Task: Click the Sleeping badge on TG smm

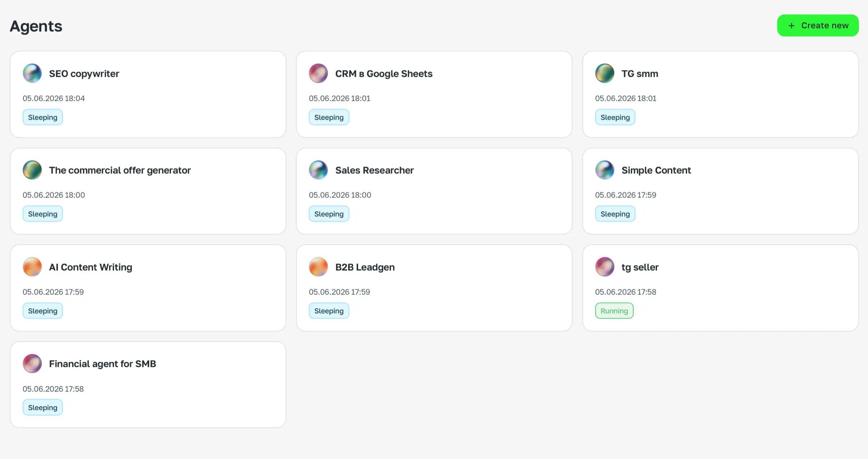Action: [615, 117]
